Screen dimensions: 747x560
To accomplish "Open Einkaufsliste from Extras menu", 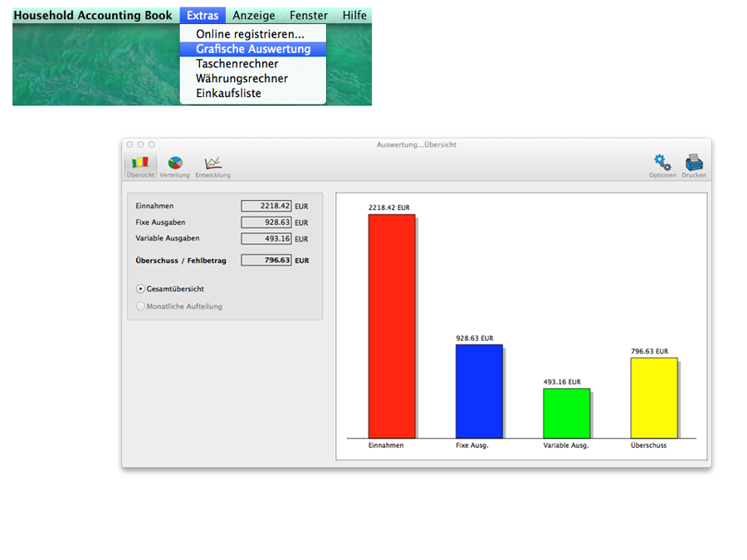I will point(228,94).
